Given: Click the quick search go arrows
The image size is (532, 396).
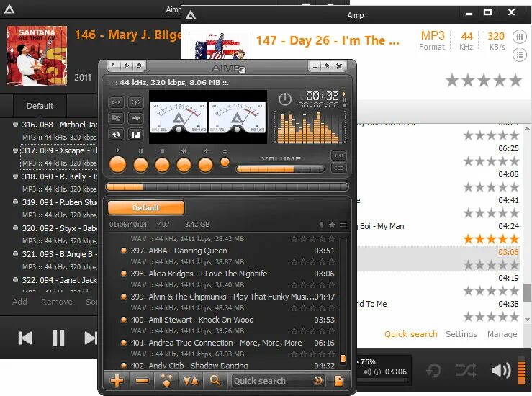Looking at the screenshot, I should 319,381.
